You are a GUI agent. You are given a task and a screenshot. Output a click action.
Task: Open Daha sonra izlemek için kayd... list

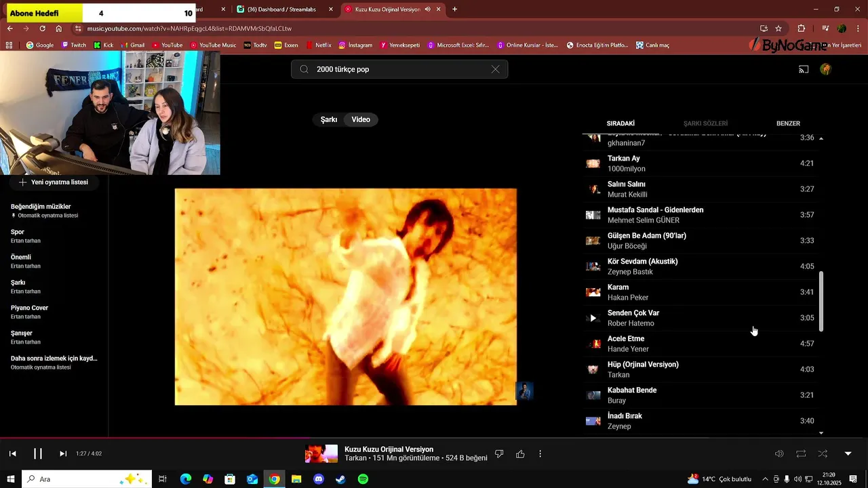tap(54, 362)
